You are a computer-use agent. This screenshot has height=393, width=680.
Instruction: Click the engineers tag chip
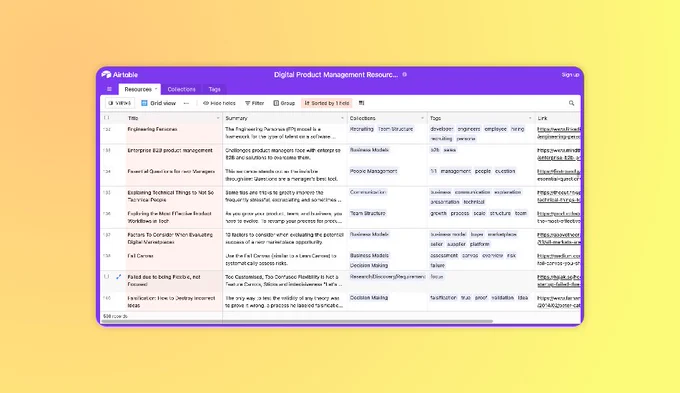tap(468, 129)
